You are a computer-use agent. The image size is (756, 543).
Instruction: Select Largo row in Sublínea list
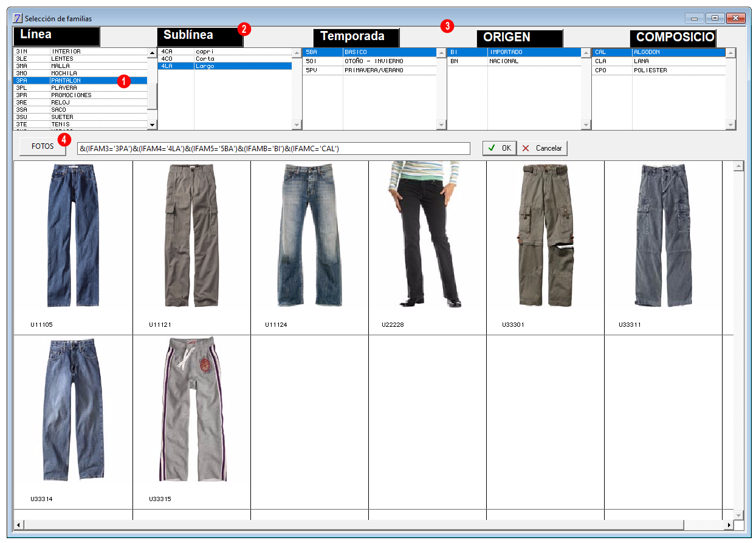tap(225, 66)
